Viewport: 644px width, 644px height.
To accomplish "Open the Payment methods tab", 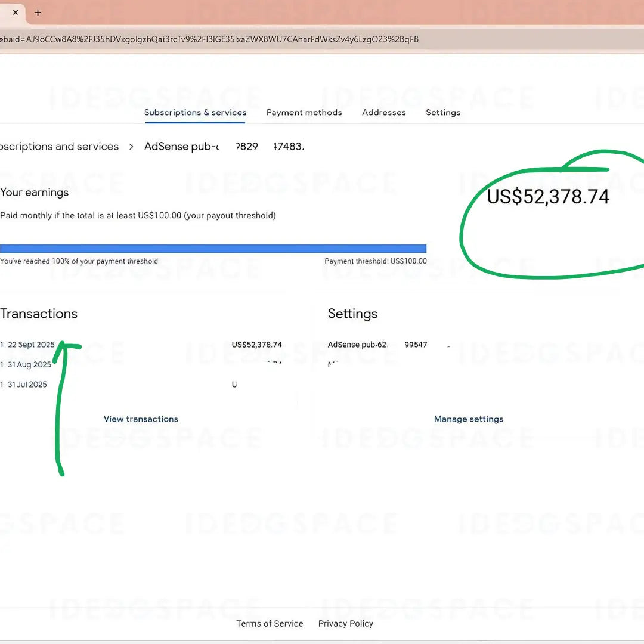I will [x=304, y=113].
